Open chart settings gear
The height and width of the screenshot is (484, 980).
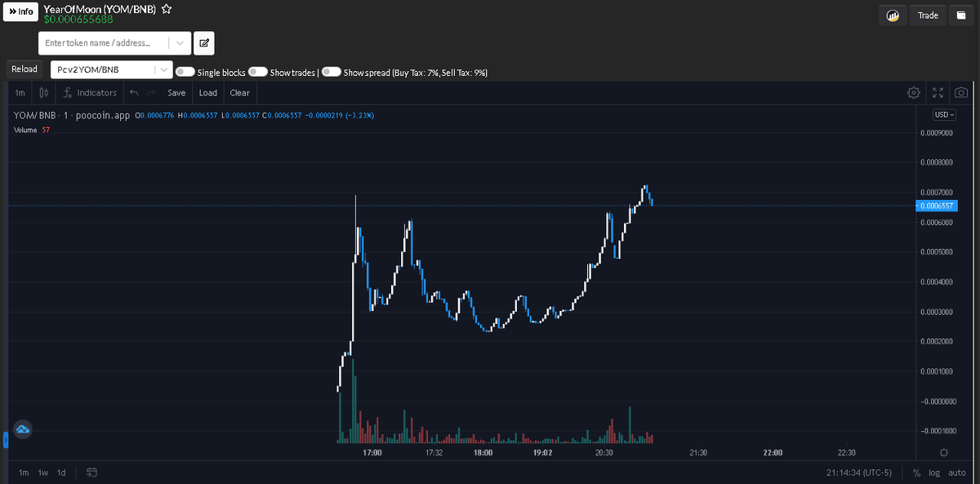point(914,93)
